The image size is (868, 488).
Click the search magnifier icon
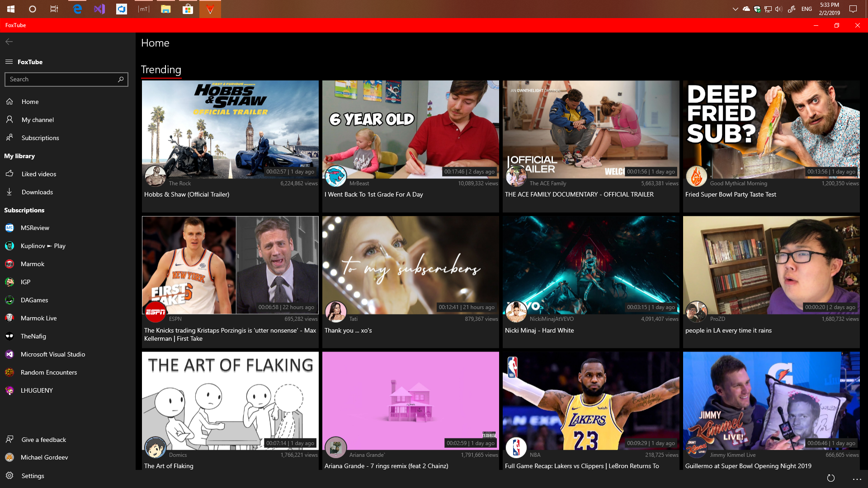tap(121, 80)
